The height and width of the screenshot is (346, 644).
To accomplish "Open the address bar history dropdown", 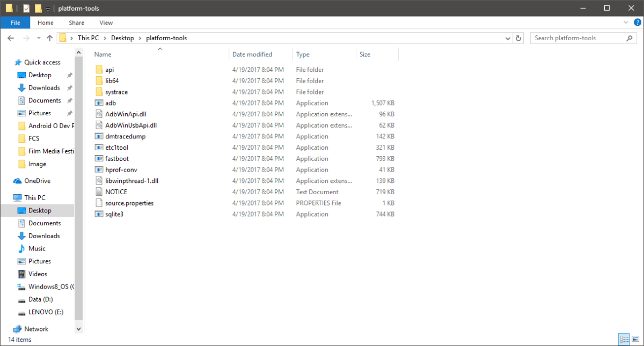I will 508,38.
